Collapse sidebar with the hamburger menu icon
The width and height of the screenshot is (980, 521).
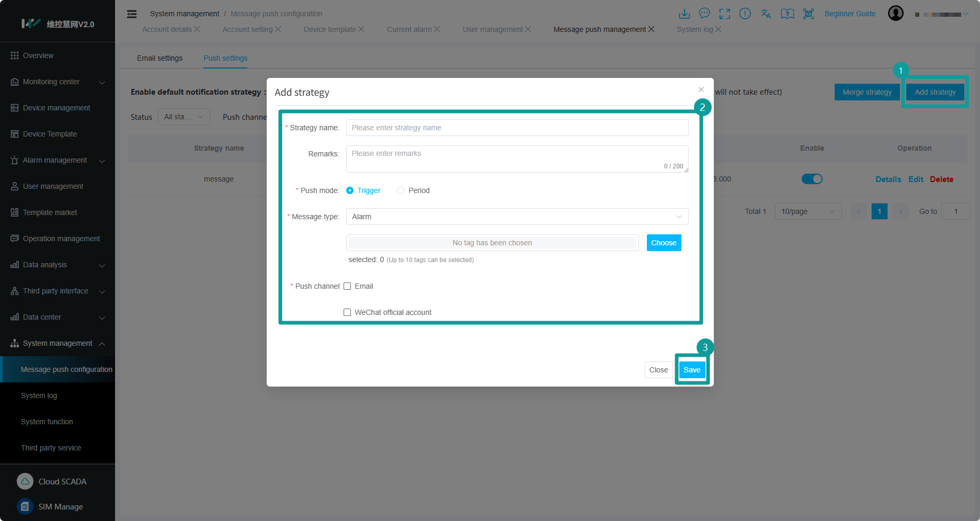[132, 14]
